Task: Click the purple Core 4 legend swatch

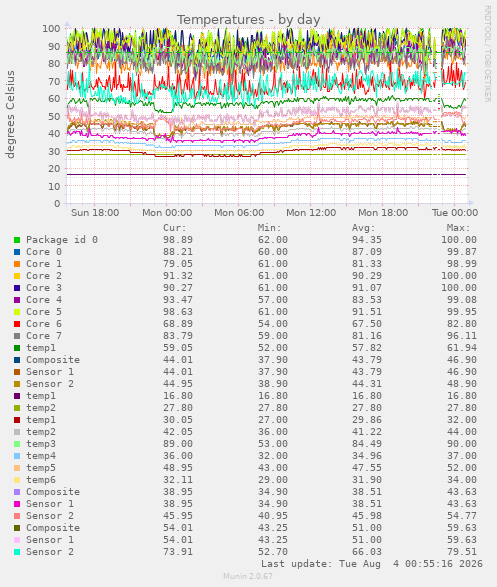Action: click(17, 300)
